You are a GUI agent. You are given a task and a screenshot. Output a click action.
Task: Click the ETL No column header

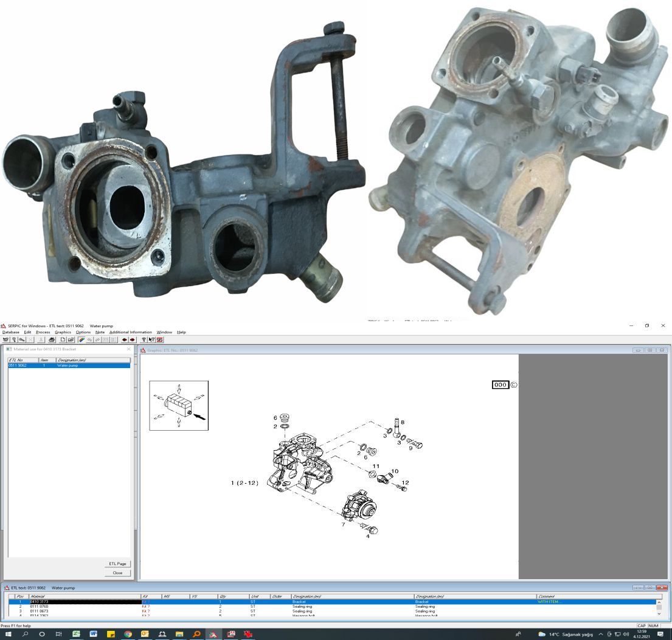pyautogui.click(x=23, y=360)
